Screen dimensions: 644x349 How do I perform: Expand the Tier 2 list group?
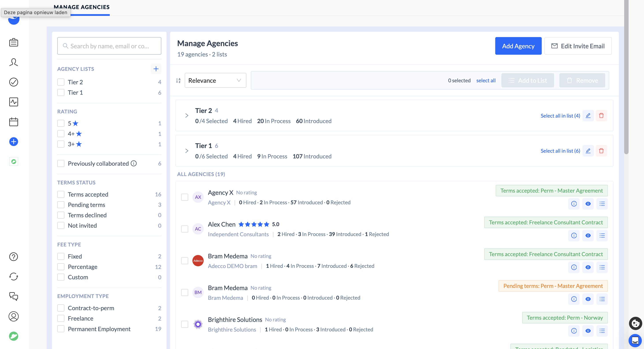186,116
